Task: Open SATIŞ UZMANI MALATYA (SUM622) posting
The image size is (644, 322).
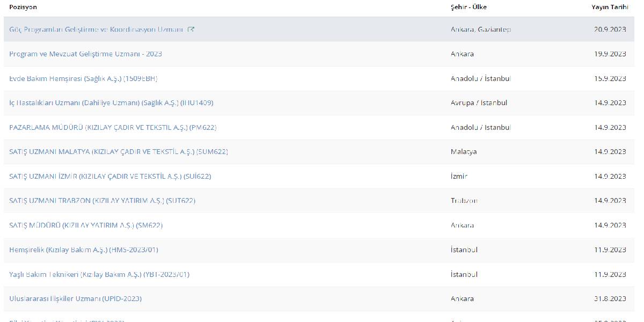Action: coord(118,151)
